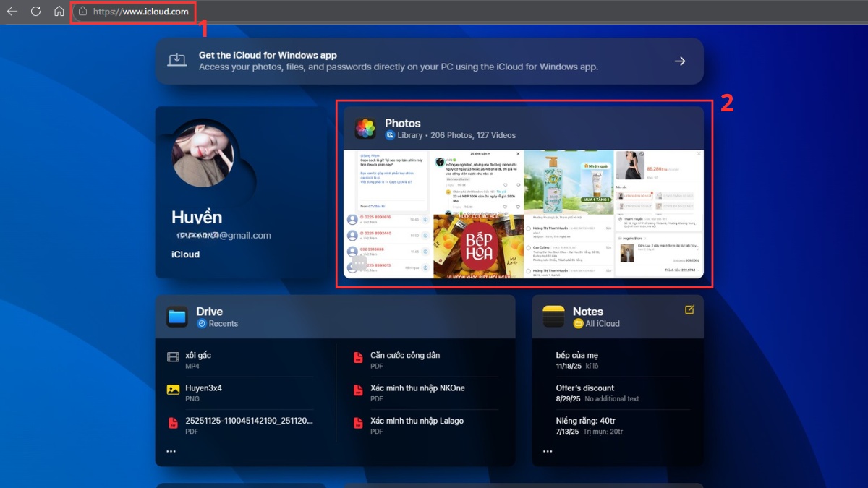
Task: Click the Library icon under Photos
Action: (390, 135)
